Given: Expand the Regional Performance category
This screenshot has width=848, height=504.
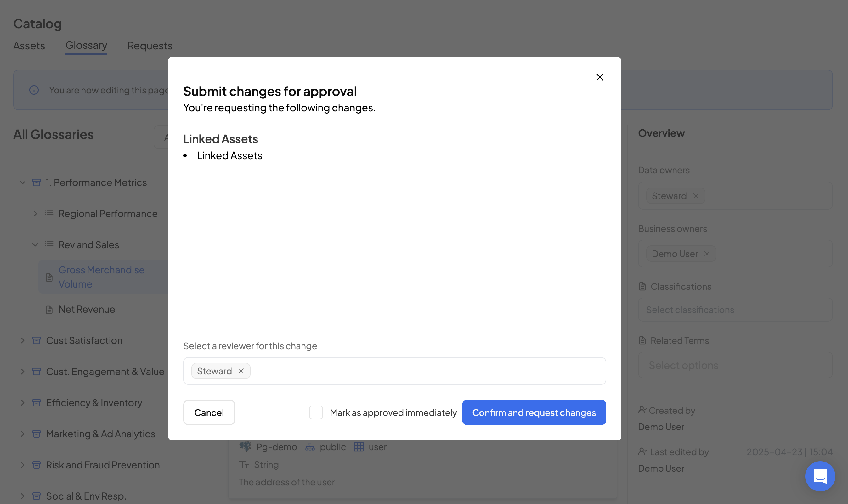Looking at the screenshot, I should [x=35, y=214].
